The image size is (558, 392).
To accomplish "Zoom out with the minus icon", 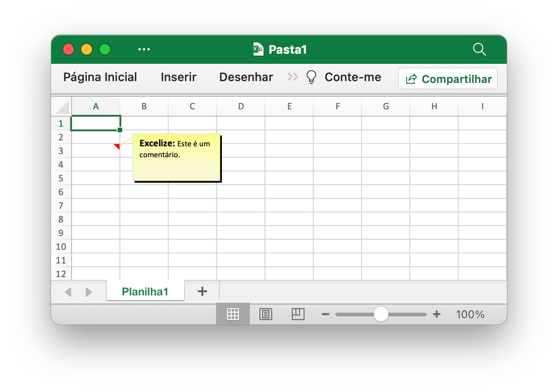I will [x=325, y=314].
